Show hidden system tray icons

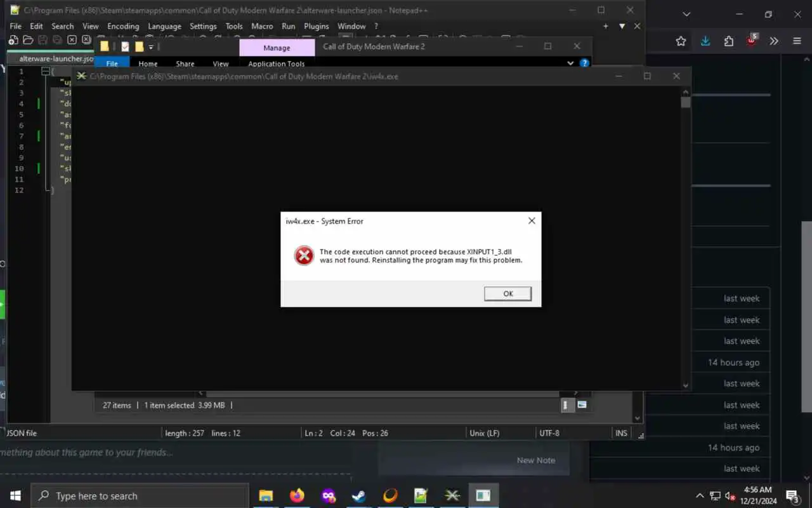(x=700, y=496)
